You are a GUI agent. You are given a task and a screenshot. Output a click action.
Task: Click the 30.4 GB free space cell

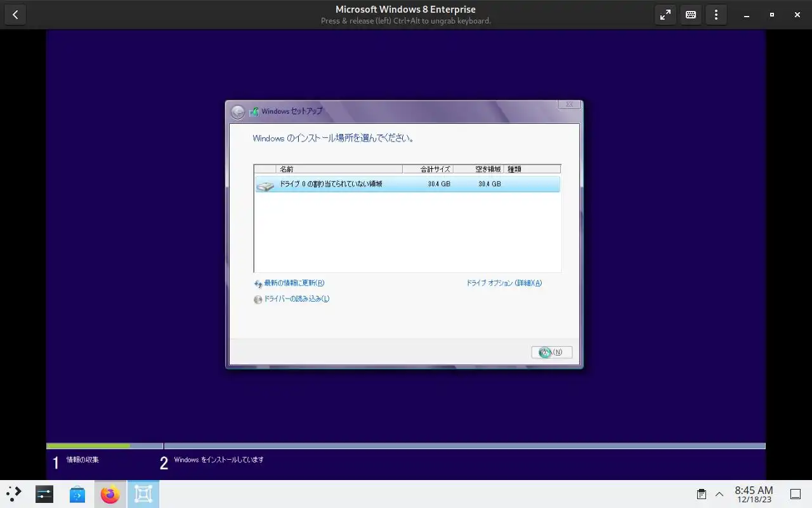click(490, 184)
